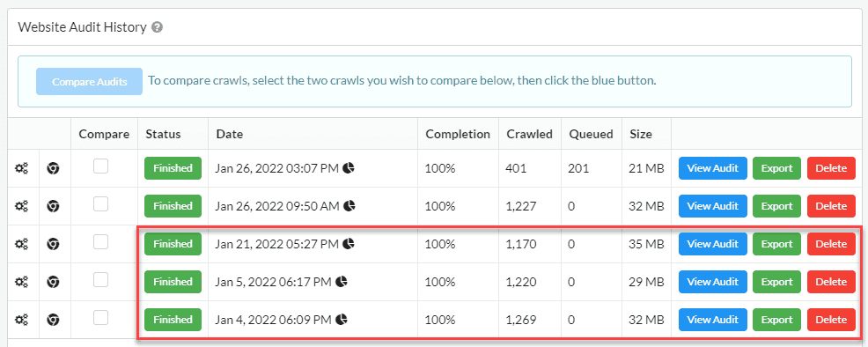868x347 pixels.
Task: Click Chrome icon in Jan 4 06:09 PM row
Action: (x=53, y=320)
